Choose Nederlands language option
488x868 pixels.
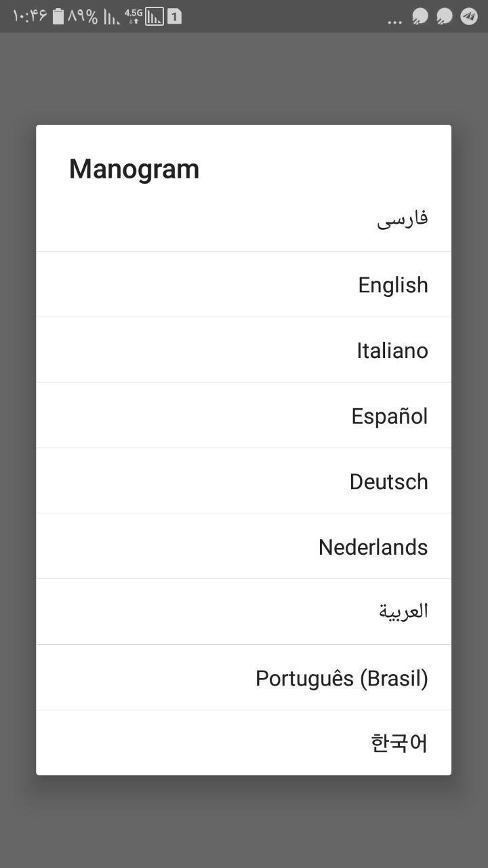[x=373, y=547]
